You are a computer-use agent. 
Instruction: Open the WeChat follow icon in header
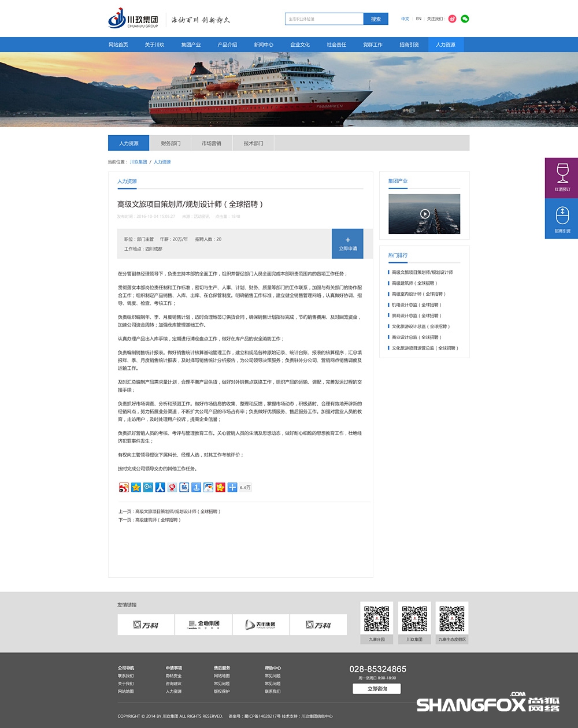[465, 18]
